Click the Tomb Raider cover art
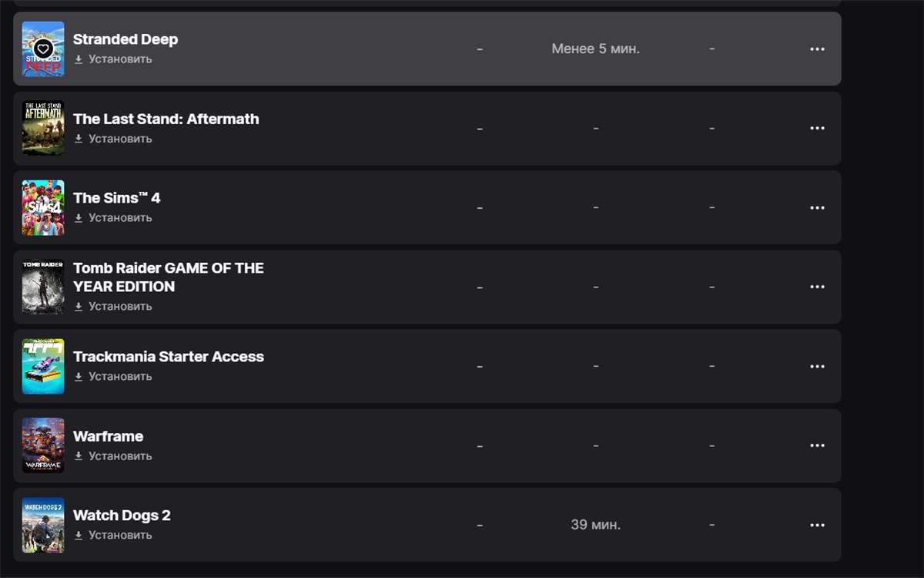The width and height of the screenshot is (924, 578). click(x=43, y=287)
